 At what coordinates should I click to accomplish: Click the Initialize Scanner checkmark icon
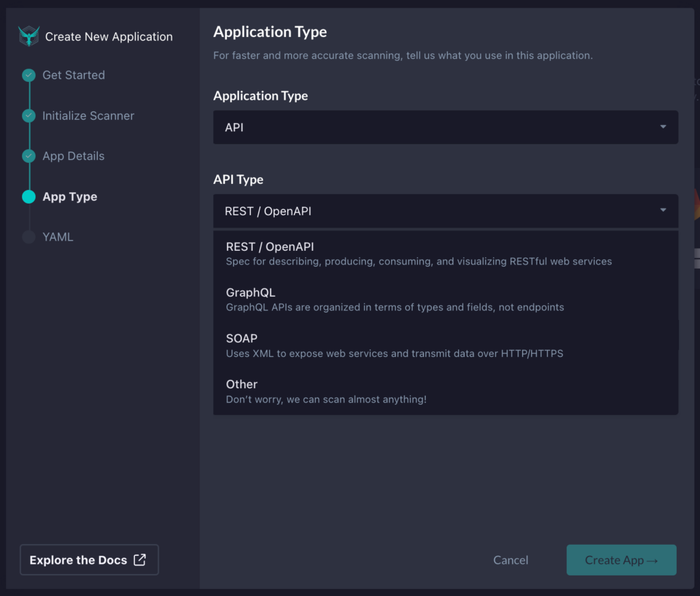(28, 116)
